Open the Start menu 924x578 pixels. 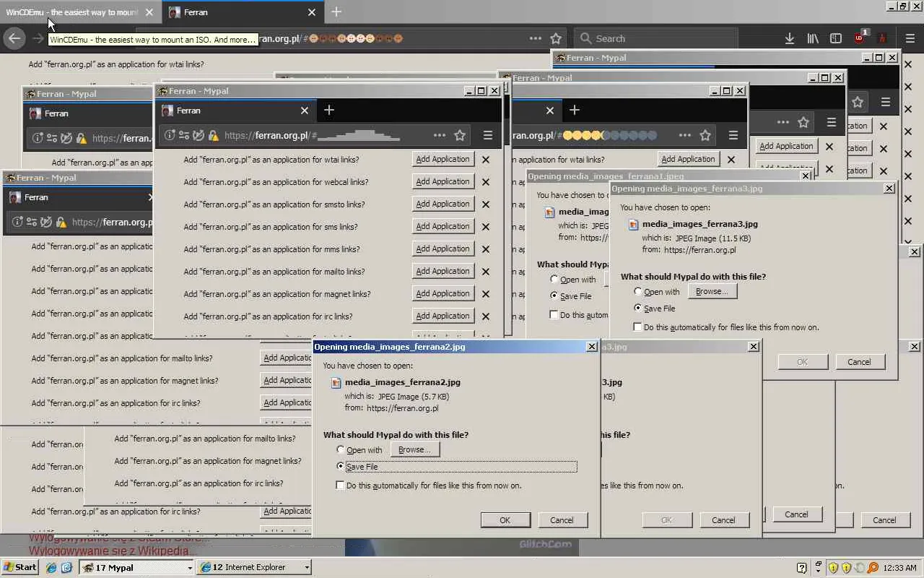(x=20, y=567)
